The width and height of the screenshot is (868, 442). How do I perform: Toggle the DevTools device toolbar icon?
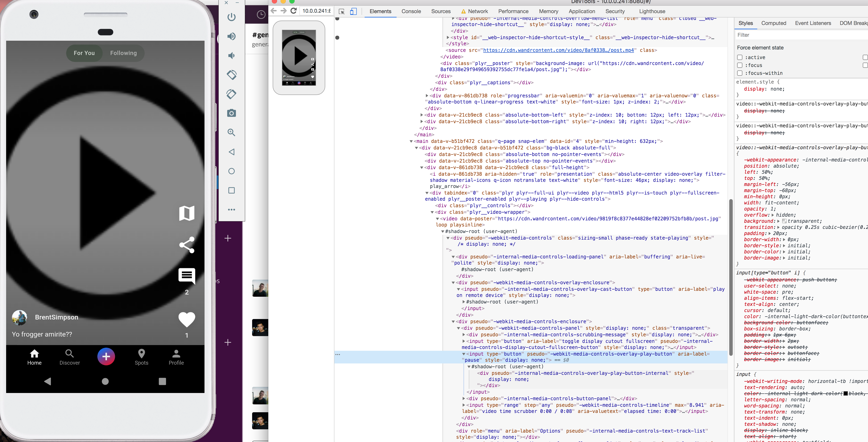[x=353, y=11]
